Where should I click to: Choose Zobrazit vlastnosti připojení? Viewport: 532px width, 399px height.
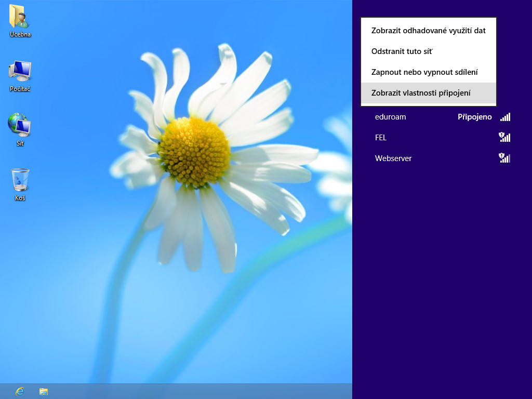[x=429, y=92]
